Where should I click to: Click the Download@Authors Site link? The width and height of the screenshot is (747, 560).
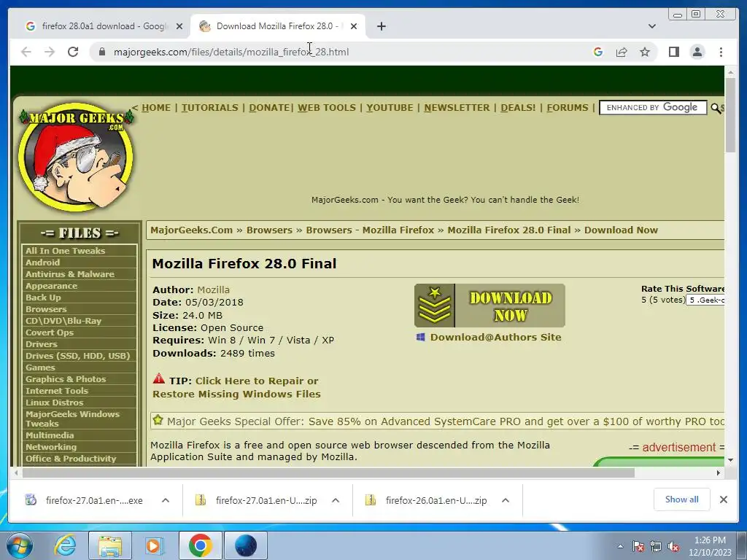pos(495,337)
